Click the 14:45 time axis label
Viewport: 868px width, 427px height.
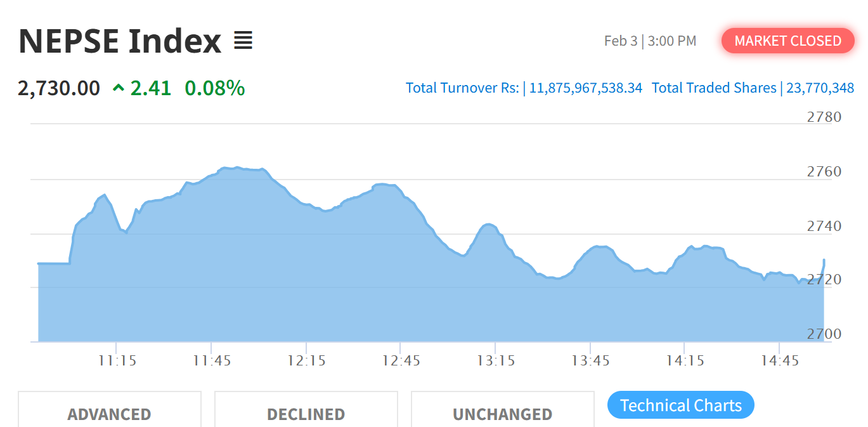(779, 360)
